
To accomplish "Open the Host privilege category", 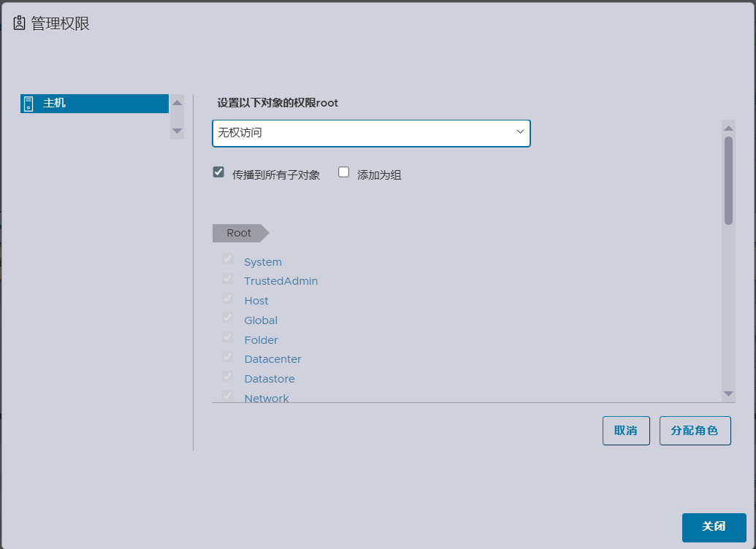I will (256, 301).
